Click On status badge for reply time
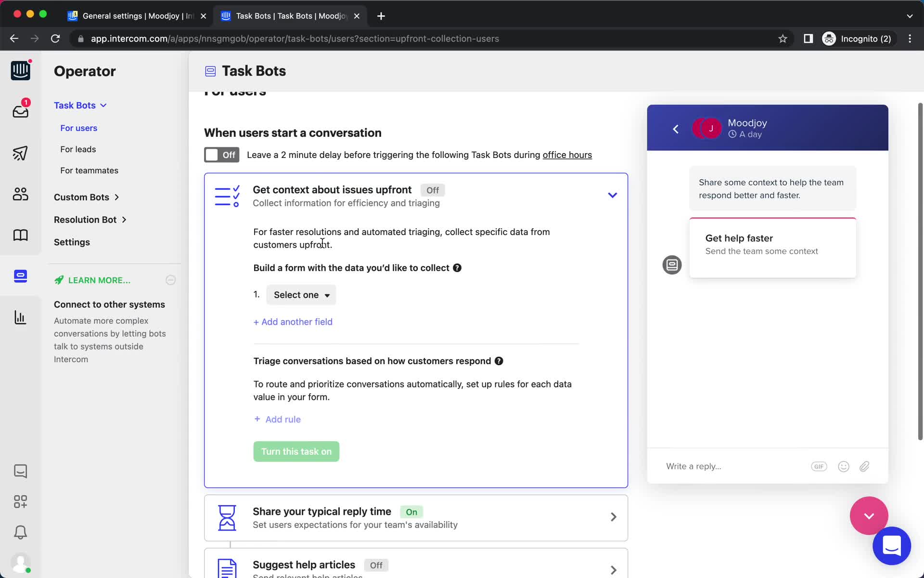 (x=411, y=512)
